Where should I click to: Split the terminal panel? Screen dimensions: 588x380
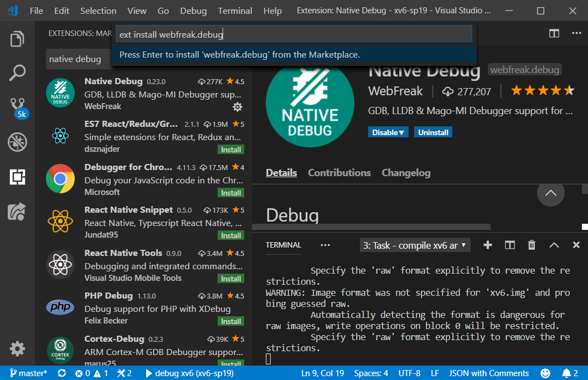tap(510, 245)
